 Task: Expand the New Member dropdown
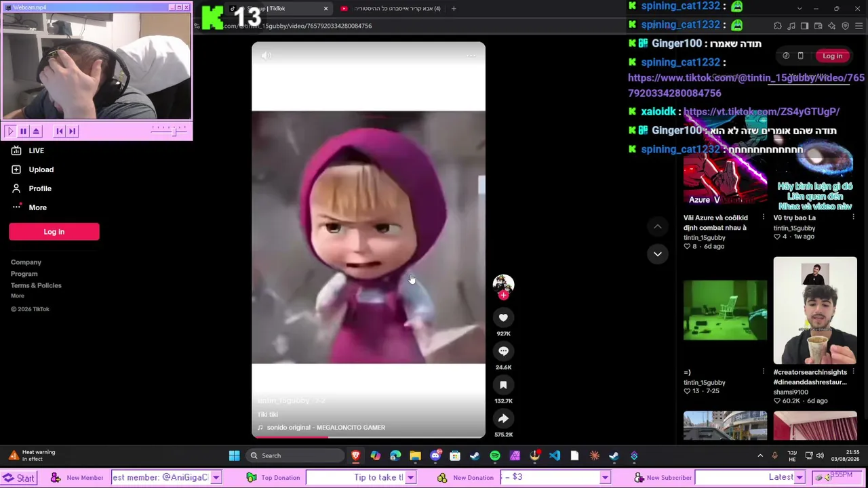pos(216,478)
